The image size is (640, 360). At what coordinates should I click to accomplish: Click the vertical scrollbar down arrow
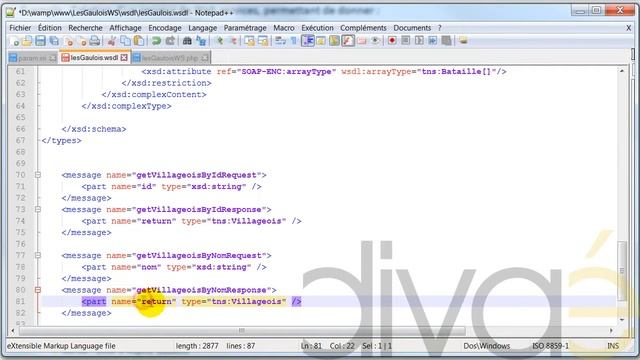[x=622, y=320]
